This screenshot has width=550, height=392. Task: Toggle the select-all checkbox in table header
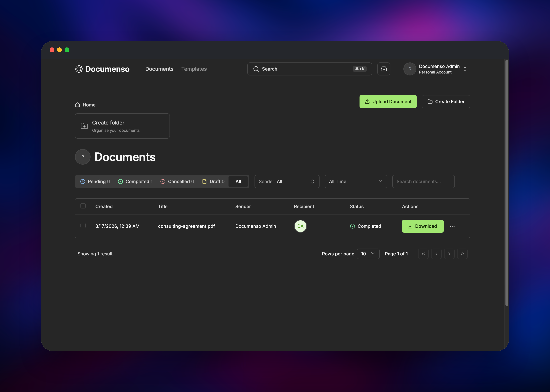point(83,206)
